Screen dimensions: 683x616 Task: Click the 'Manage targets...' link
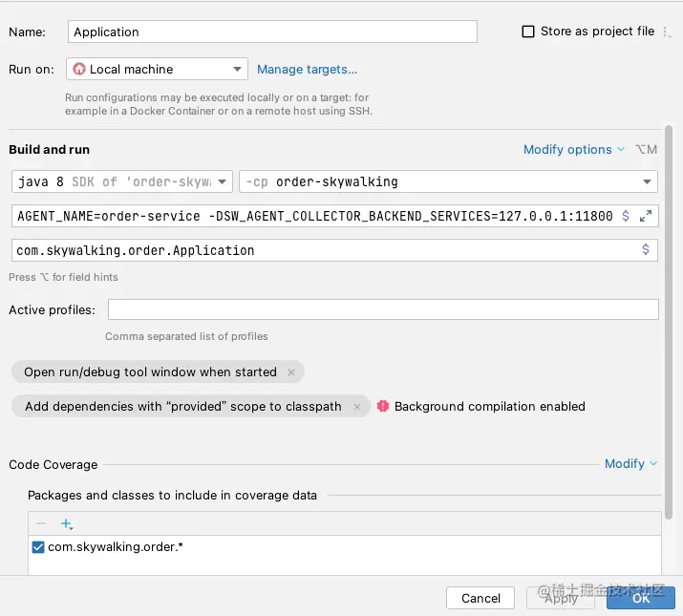click(x=307, y=69)
